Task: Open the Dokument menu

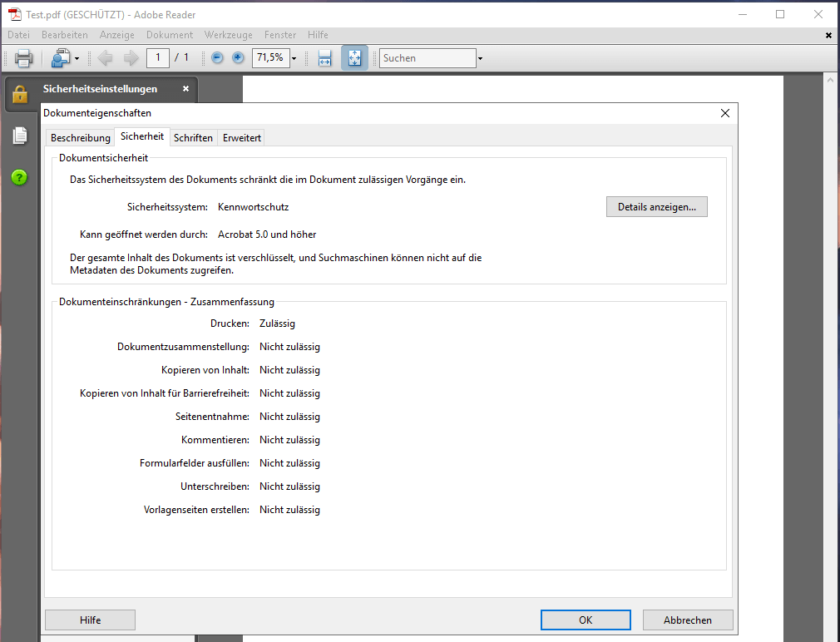Action: point(170,35)
